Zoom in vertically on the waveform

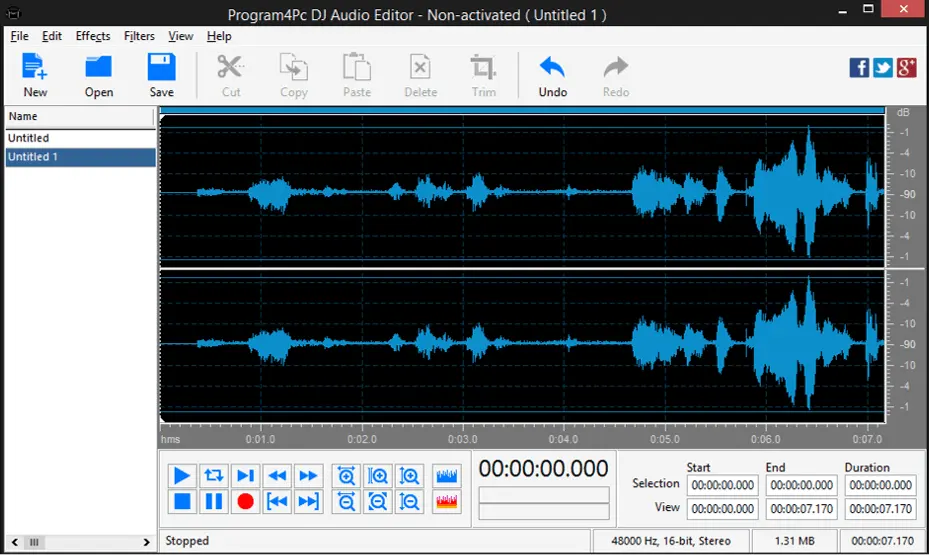point(409,476)
